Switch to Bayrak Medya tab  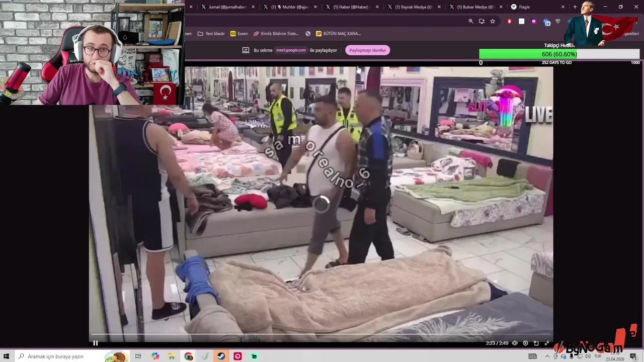[x=414, y=7]
